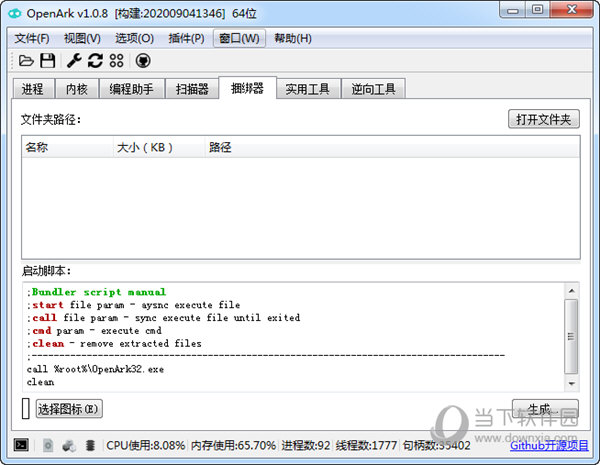This screenshot has width=600, height=465.
Task: Switch to the 扫描器 tab
Action: 192,89
